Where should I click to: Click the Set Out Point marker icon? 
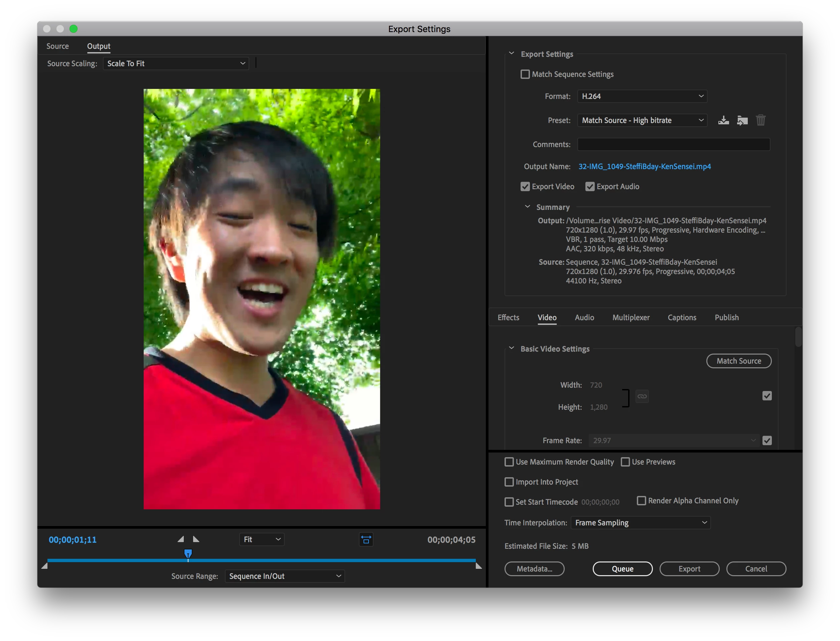tap(196, 539)
